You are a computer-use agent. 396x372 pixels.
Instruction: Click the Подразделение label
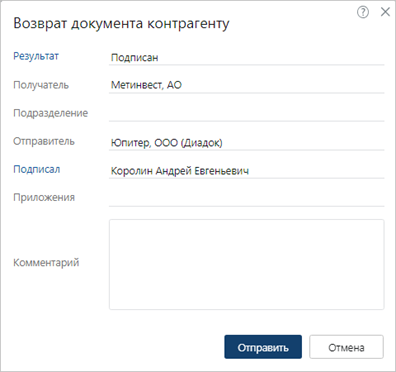(x=51, y=113)
